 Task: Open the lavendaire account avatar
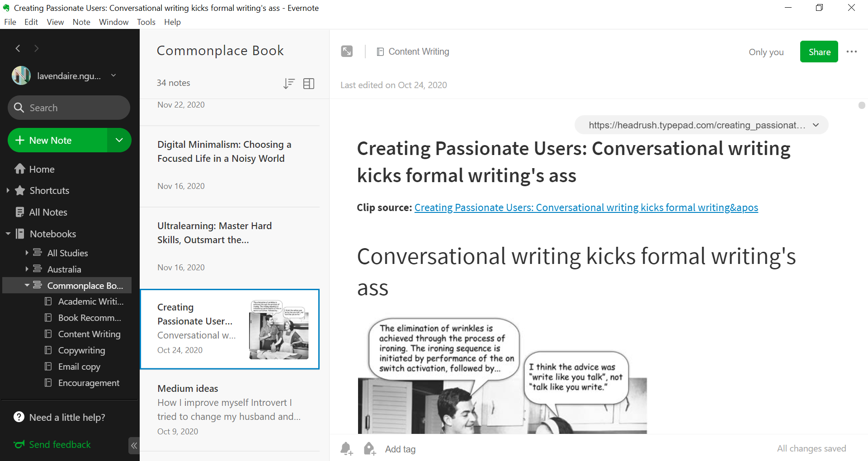point(21,75)
